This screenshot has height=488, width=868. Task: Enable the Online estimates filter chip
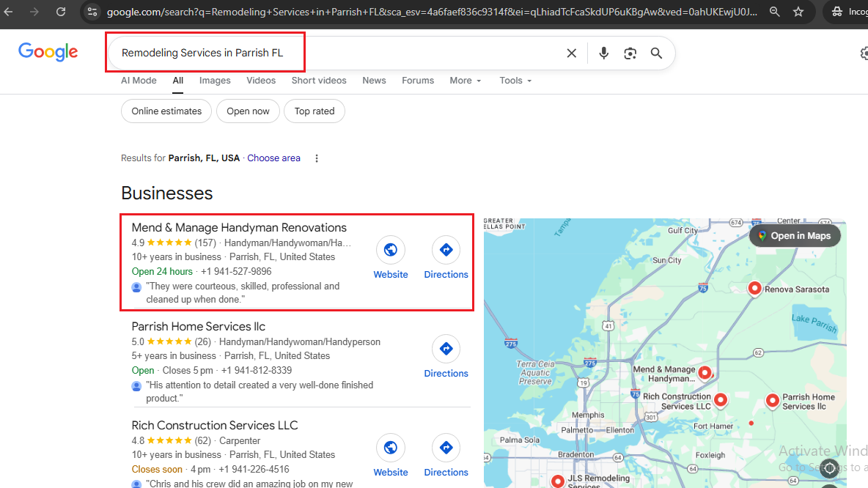[x=166, y=111]
